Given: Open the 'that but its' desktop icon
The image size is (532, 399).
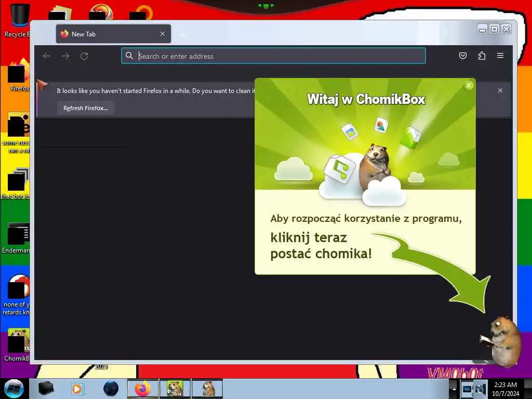Looking at the screenshot, I should point(16,183).
